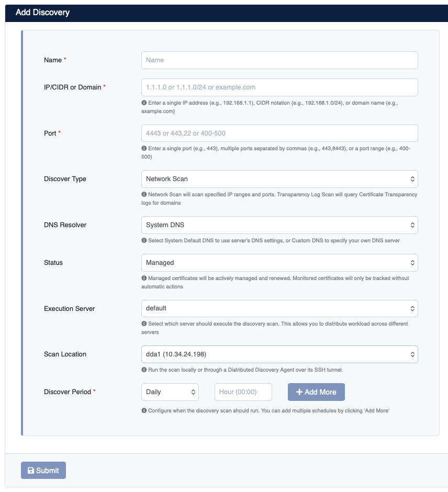Open the Discover Type dropdown
The height and width of the screenshot is (492, 448).
279,179
